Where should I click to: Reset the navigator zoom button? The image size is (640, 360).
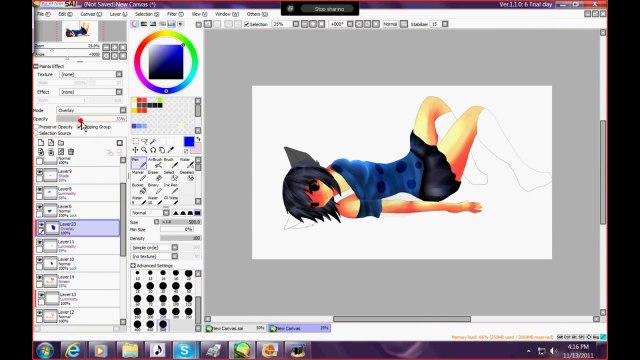(x=122, y=47)
